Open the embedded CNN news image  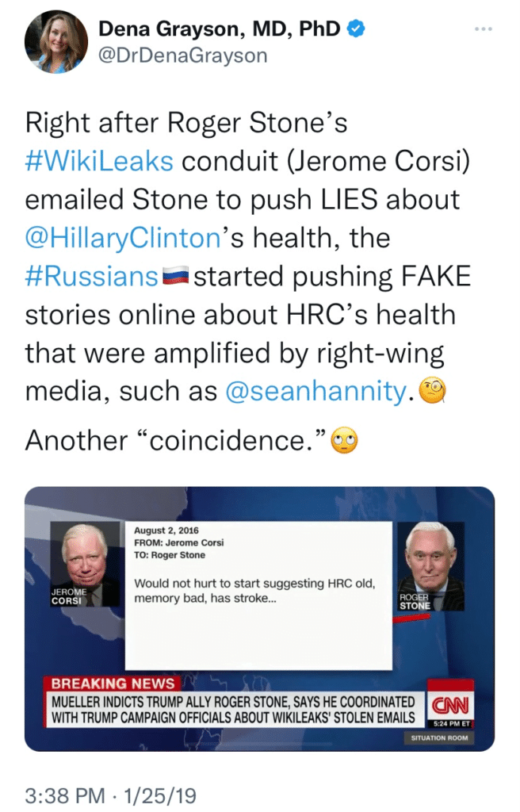[x=259, y=619]
